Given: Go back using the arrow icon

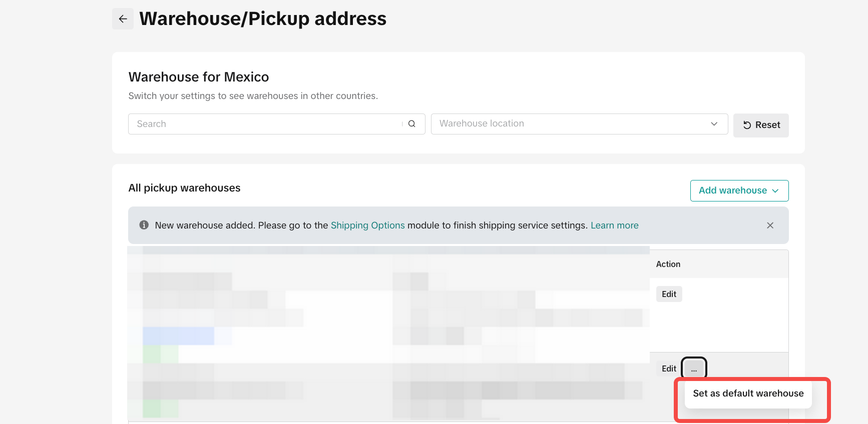Looking at the screenshot, I should click(x=123, y=19).
